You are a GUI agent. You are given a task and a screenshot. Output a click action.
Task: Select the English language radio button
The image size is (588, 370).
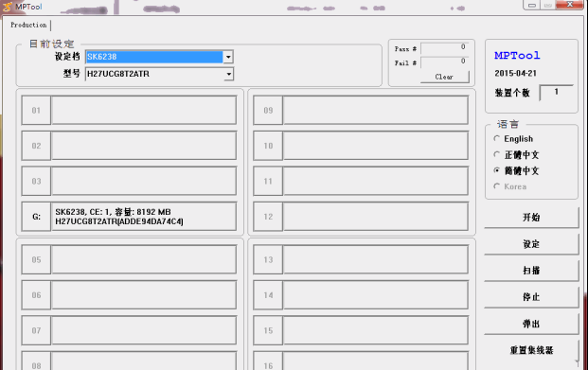496,139
